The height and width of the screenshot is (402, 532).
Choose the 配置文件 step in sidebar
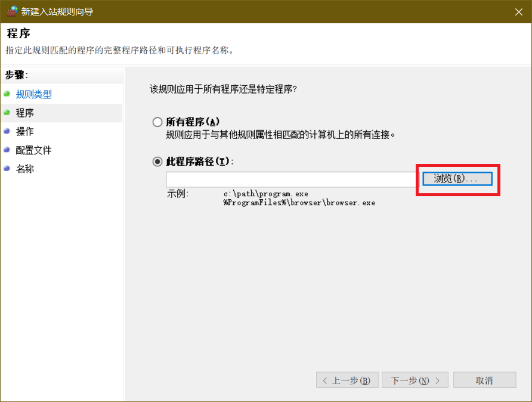[x=33, y=150]
